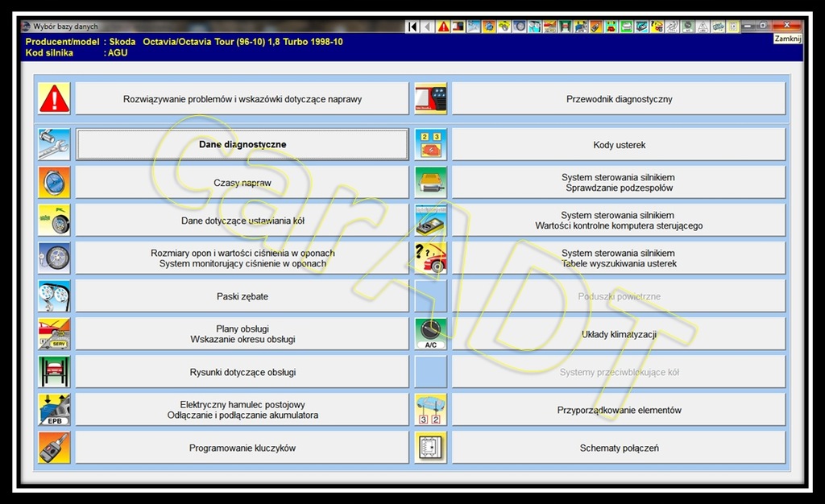Click the component location car icon in the top toolbar
This screenshot has height=504, width=825.
click(718, 27)
